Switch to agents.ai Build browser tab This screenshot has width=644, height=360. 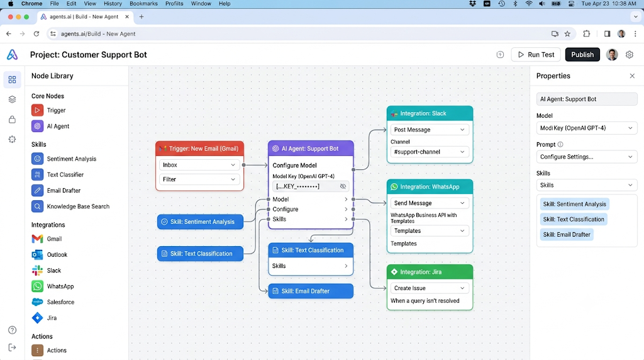pyautogui.click(x=84, y=17)
